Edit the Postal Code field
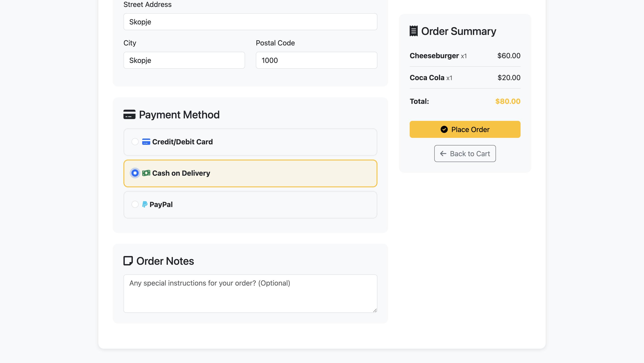 (x=316, y=60)
